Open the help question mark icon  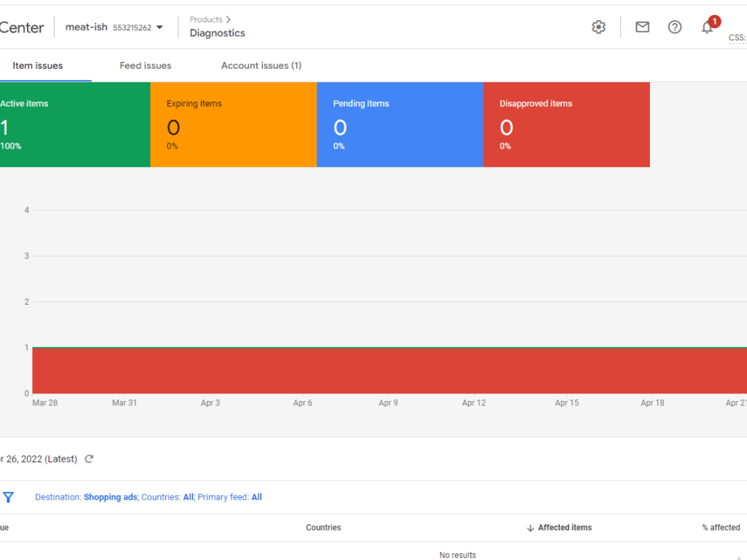[675, 27]
